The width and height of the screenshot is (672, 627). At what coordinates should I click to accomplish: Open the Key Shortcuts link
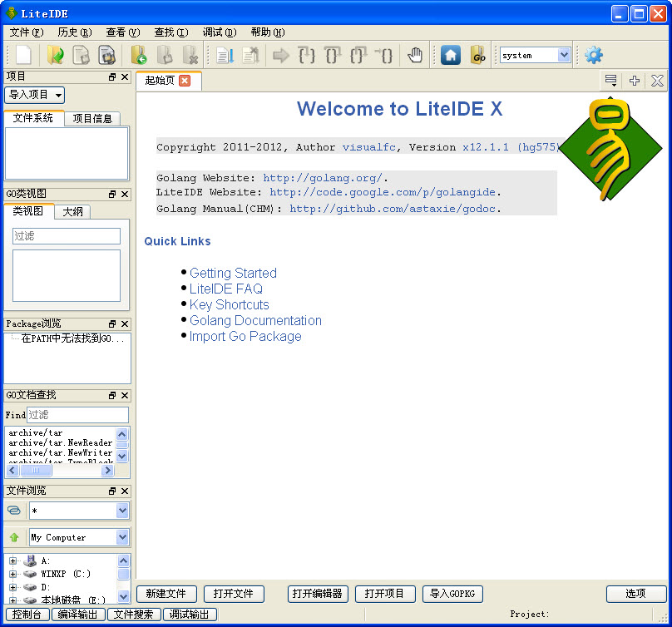point(230,304)
